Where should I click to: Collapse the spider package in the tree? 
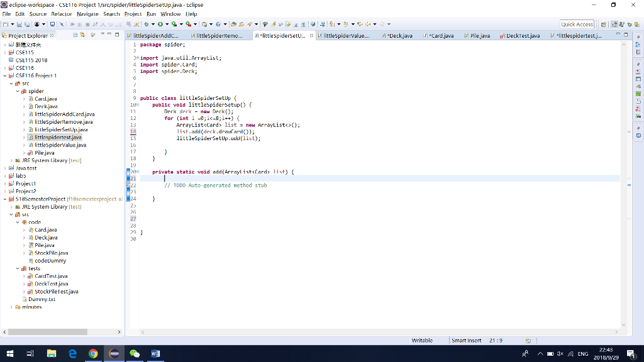tap(18, 91)
